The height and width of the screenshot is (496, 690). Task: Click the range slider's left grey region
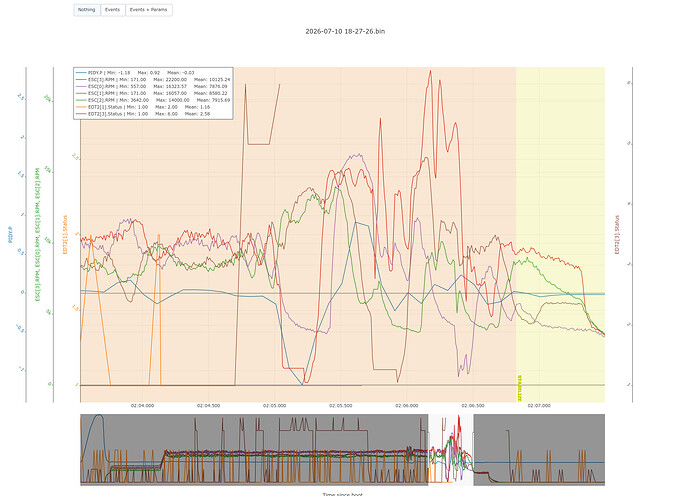[x=254, y=450]
